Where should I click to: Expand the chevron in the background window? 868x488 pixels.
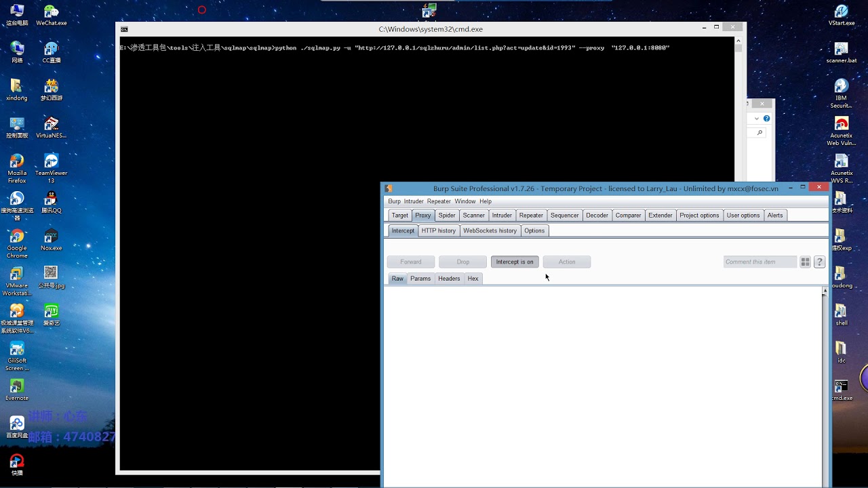(x=757, y=119)
